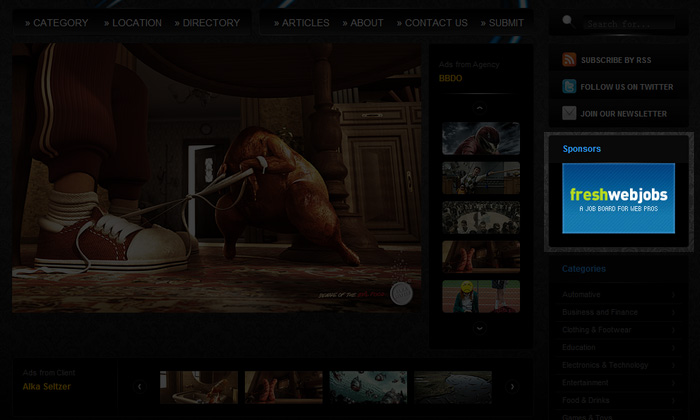The width and height of the screenshot is (700, 420).
Task: Open the Electronics & Technology category
Action: pos(605,365)
